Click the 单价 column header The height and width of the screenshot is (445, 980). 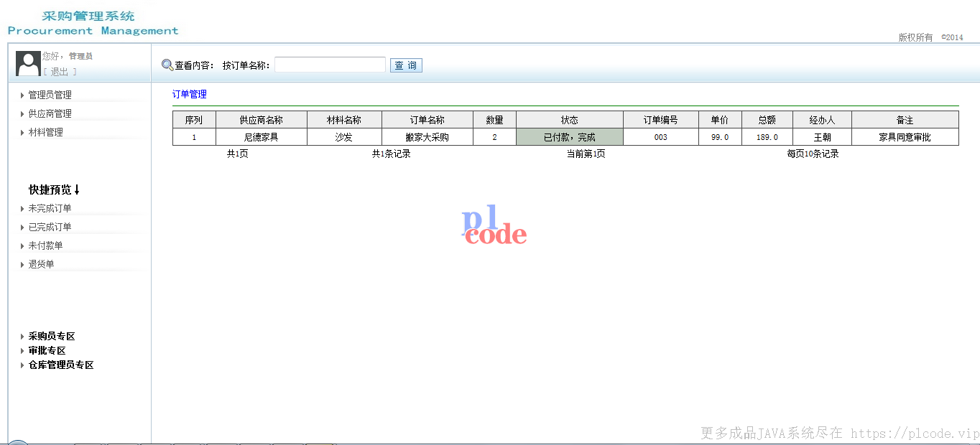(x=720, y=120)
